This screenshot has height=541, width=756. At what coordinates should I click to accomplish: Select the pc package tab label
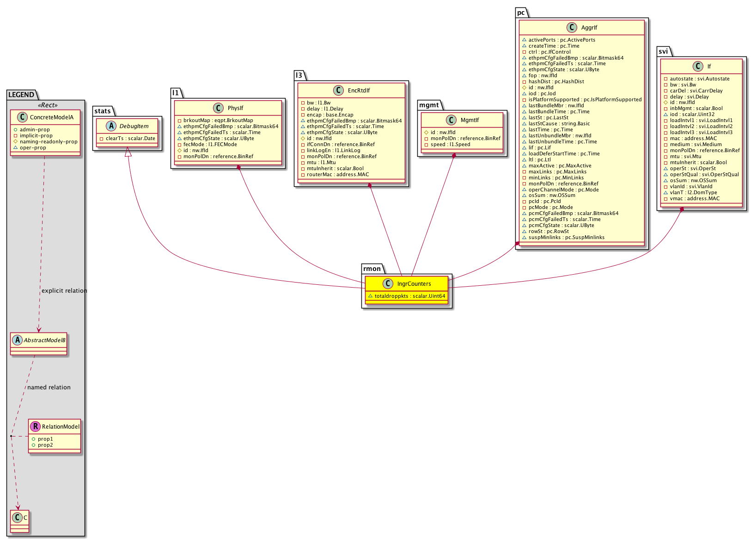521,13
